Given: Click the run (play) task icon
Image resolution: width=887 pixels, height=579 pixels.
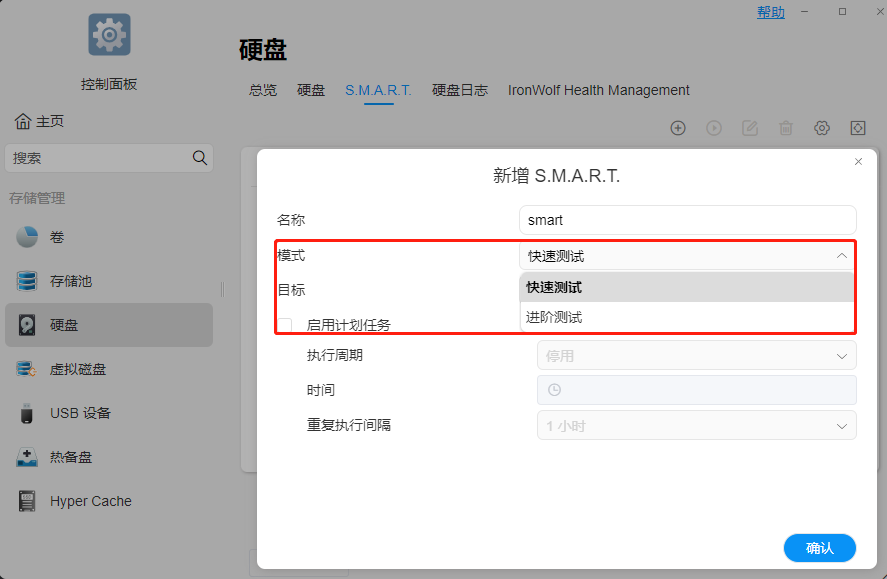Looking at the screenshot, I should [x=714, y=128].
